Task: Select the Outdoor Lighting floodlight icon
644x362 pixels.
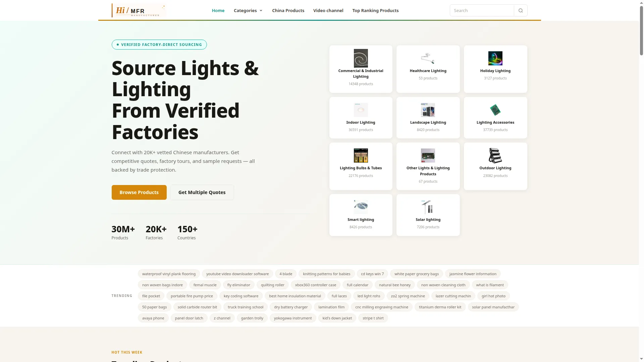Action: click(x=495, y=156)
